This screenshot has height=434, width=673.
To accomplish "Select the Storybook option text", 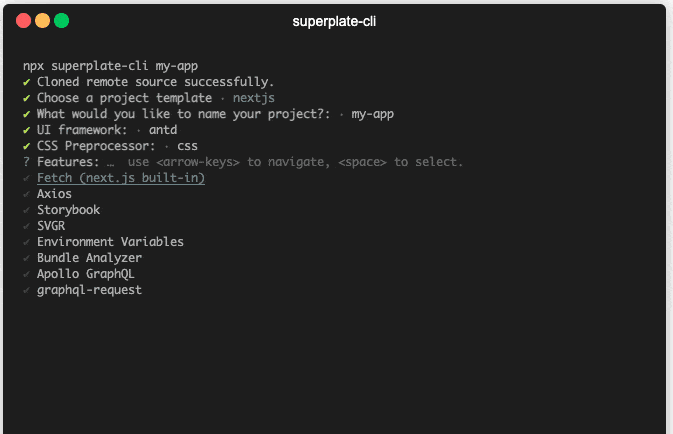I will (68, 210).
